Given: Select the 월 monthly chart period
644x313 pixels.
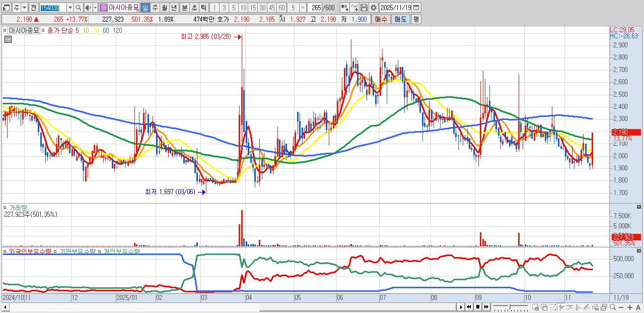Looking at the screenshot, I should (164, 8).
